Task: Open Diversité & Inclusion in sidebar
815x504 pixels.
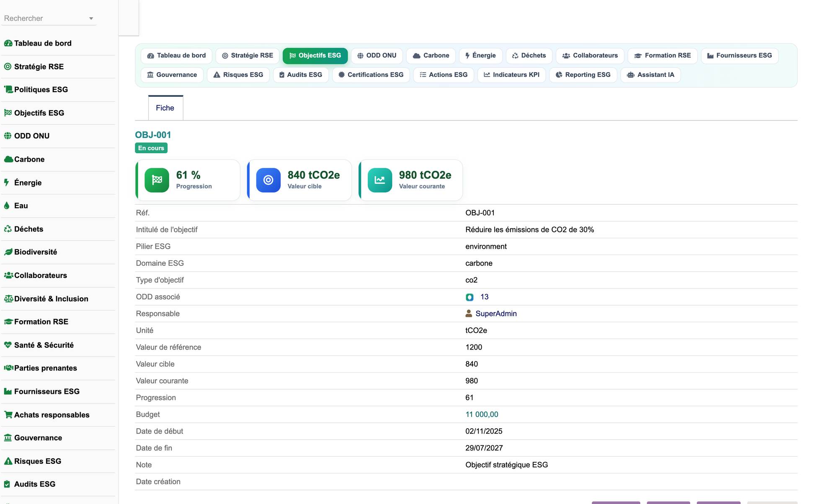Action: [x=51, y=299]
